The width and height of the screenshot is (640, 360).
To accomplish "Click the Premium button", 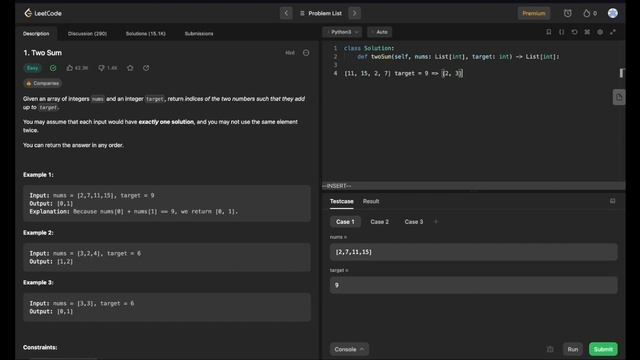I will tap(534, 13).
